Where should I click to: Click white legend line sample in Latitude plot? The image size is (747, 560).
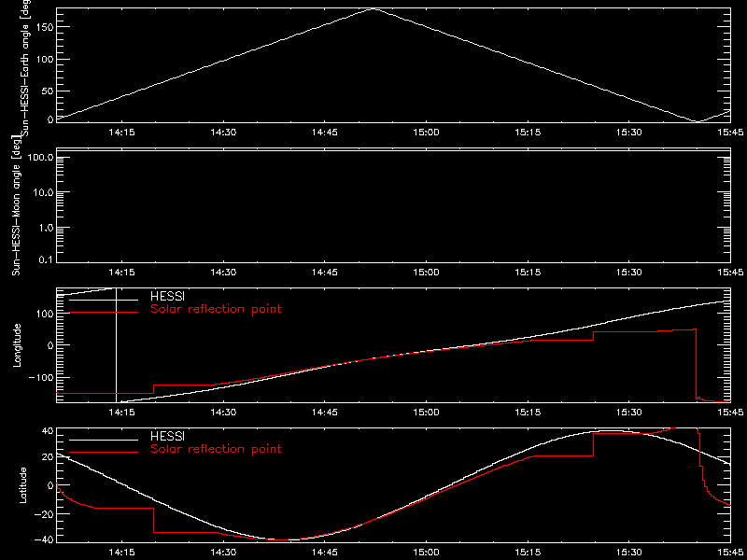point(104,439)
